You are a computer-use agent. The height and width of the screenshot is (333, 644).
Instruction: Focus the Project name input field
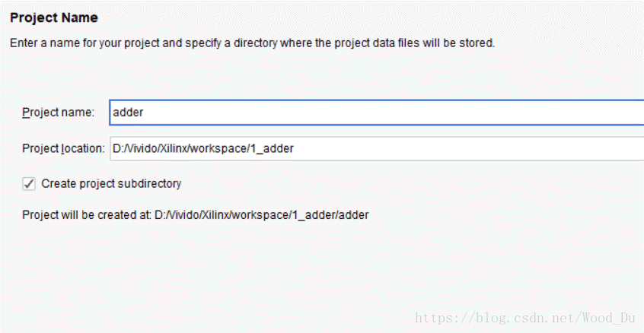(x=377, y=113)
